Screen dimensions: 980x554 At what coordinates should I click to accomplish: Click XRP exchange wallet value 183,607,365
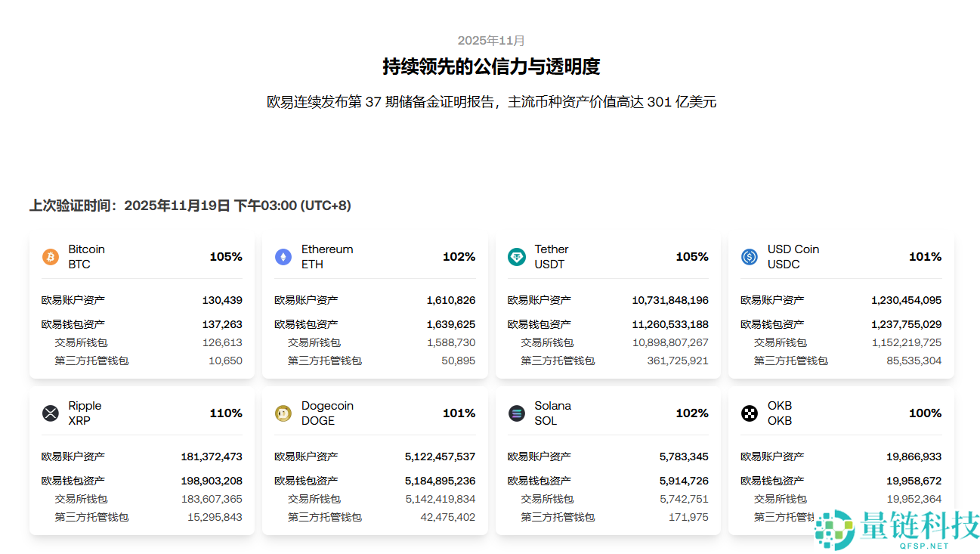(x=212, y=499)
